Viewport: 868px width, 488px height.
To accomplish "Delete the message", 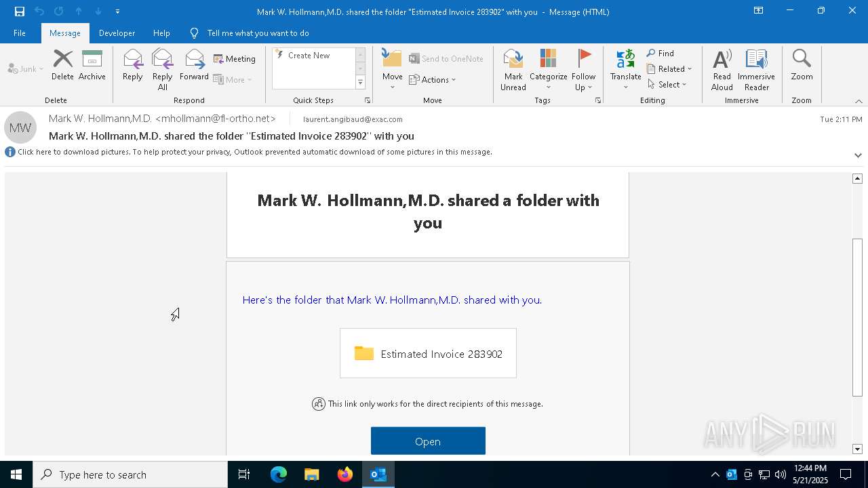I will (x=62, y=66).
